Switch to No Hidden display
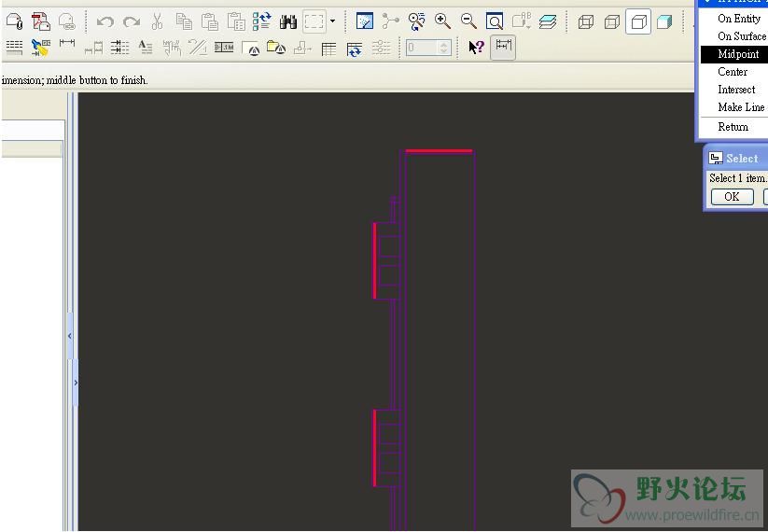This screenshot has width=768, height=532. point(638,21)
